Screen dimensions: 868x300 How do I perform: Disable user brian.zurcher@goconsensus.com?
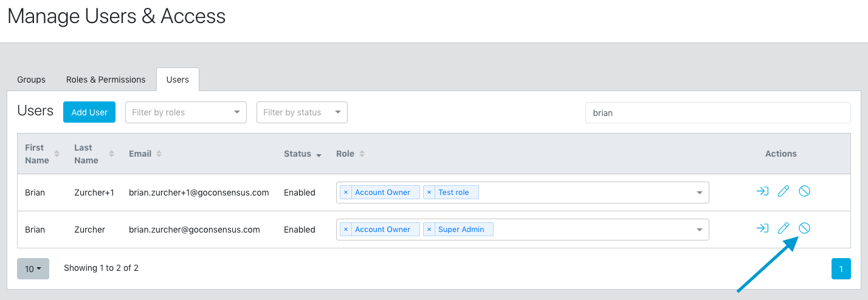(804, 229)
